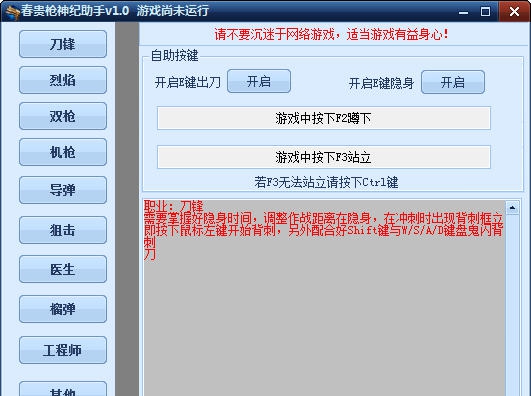This screenshot has width=531, height=396.
Task: Select the 狙击 class button
Action: point(63,230)
